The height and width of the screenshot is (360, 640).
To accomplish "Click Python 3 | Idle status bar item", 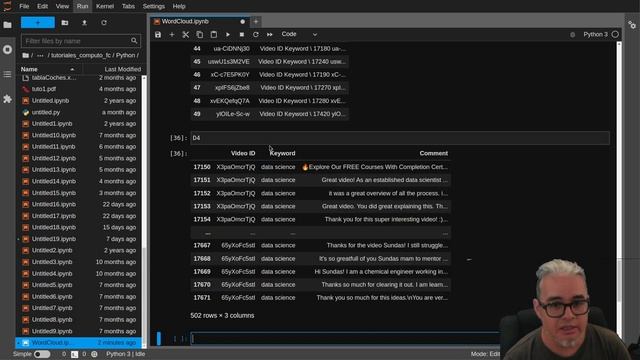I will point(126,354).
